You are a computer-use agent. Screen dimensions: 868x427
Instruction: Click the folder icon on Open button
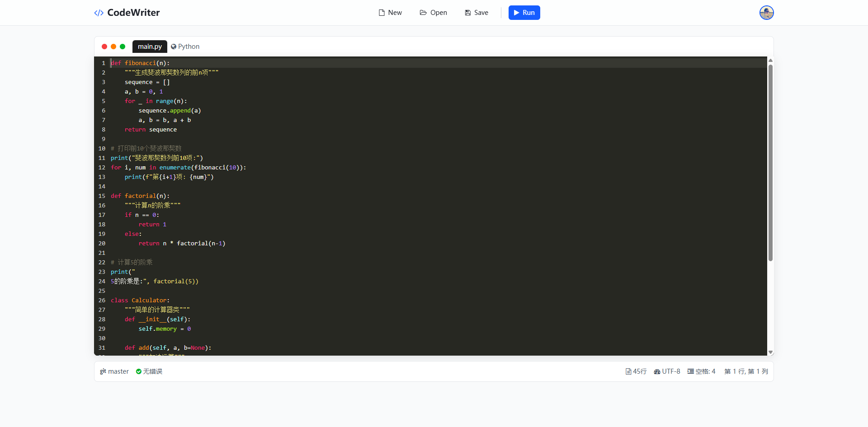pos(423,13)
